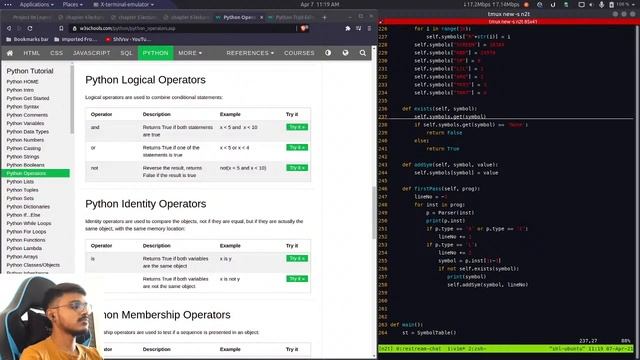Click the browser back arrow
This screenshot has width=640, height=360.
point(9,29)
